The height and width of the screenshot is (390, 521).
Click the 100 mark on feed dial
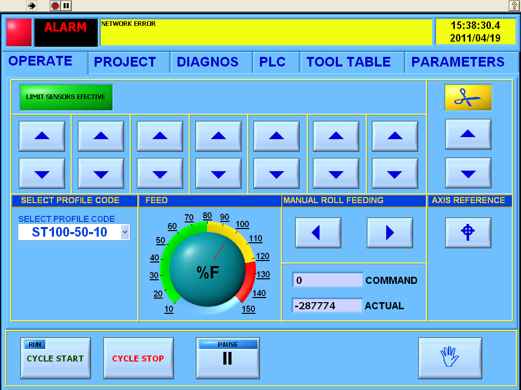tap(242, 224)
